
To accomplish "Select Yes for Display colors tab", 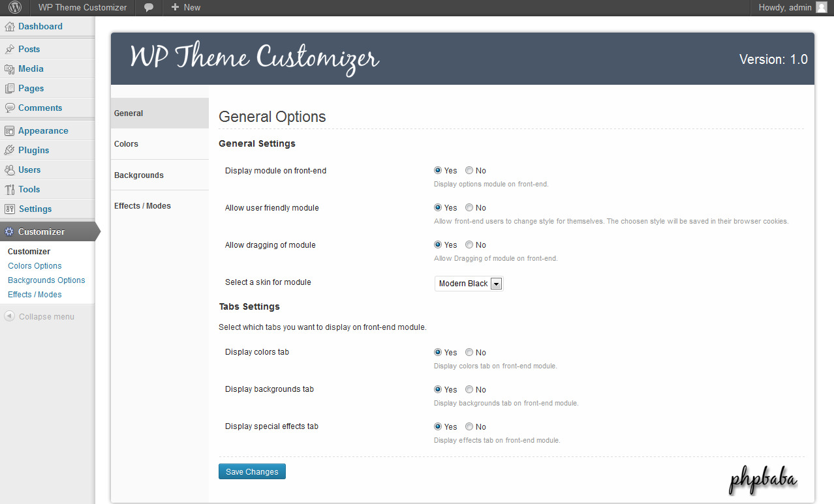I will tap(438, 352).
